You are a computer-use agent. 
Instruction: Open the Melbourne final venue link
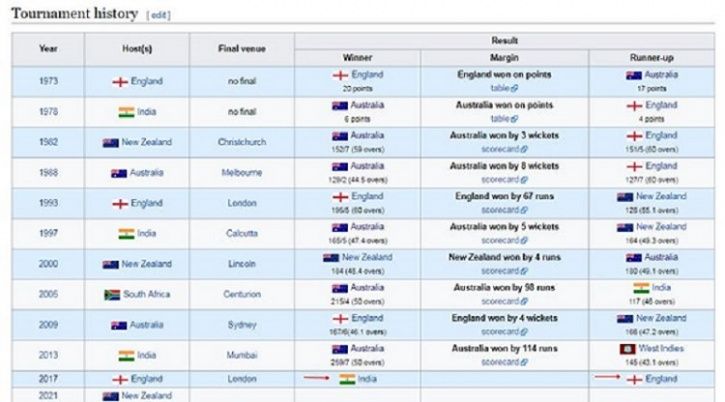(x=242, y=173)
